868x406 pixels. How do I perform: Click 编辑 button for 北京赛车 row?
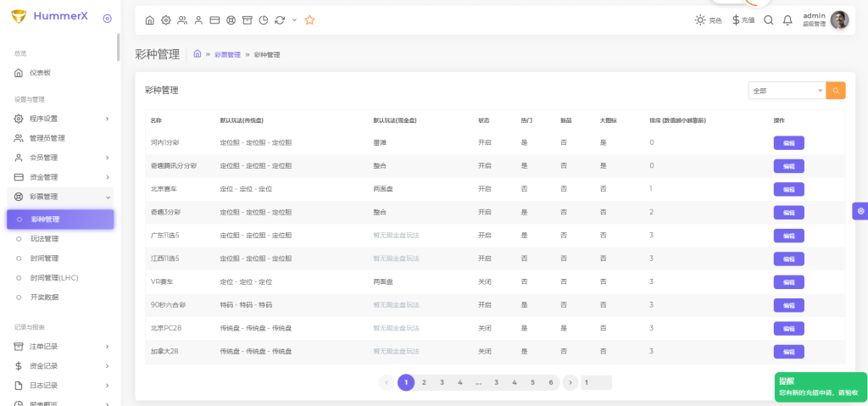[788, 189]
